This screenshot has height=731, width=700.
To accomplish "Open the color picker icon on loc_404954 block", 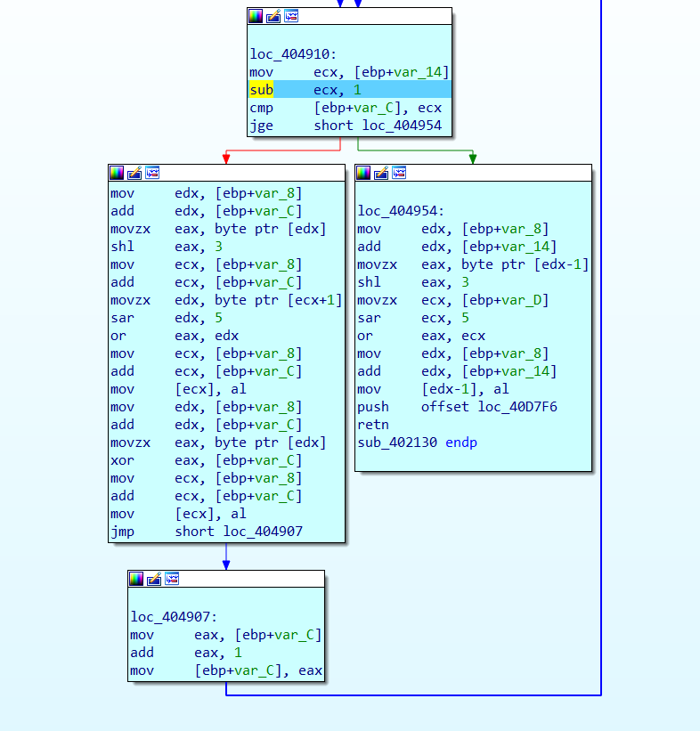I will pyautogui.click(x=364, y=173).
